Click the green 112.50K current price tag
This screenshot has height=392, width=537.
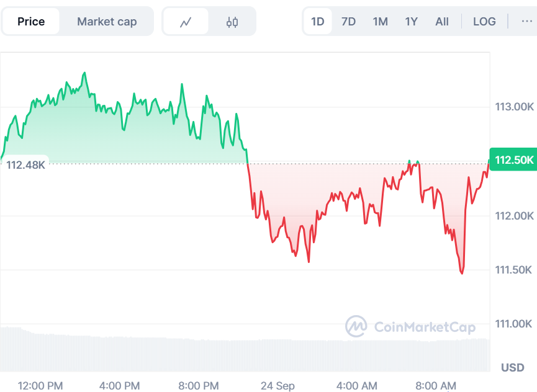(x=513, y=160)
